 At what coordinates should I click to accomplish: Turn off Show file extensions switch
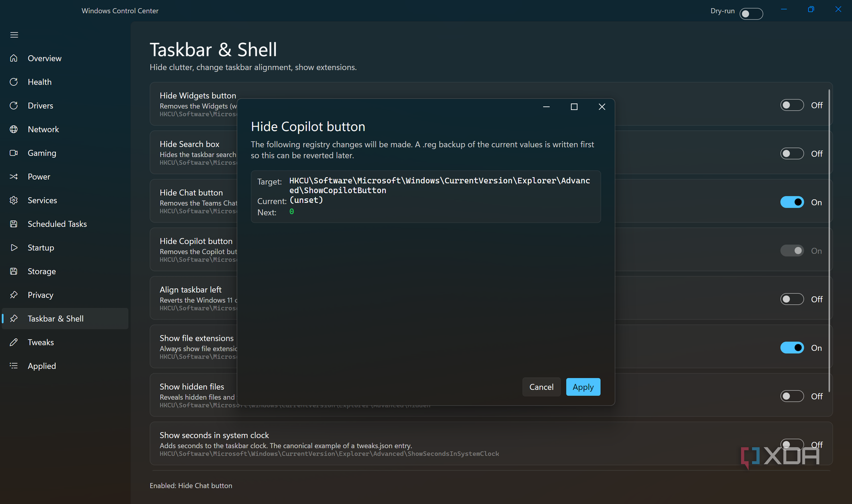point(792,348)
